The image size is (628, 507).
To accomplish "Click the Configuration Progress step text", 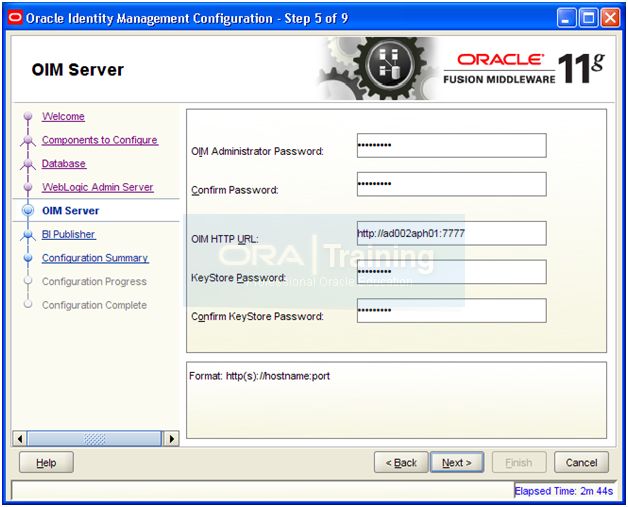I will [x=94, y=282].
